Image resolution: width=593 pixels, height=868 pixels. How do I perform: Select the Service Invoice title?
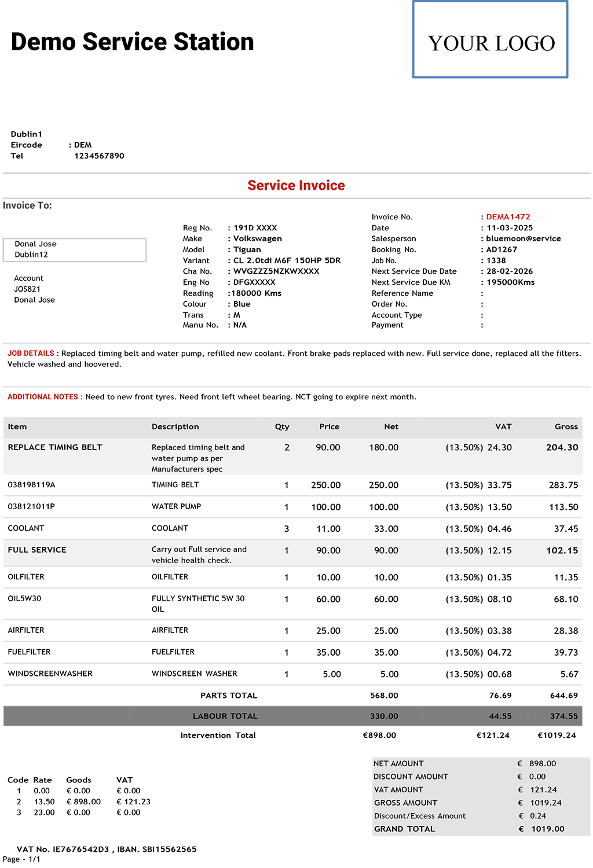296,185
